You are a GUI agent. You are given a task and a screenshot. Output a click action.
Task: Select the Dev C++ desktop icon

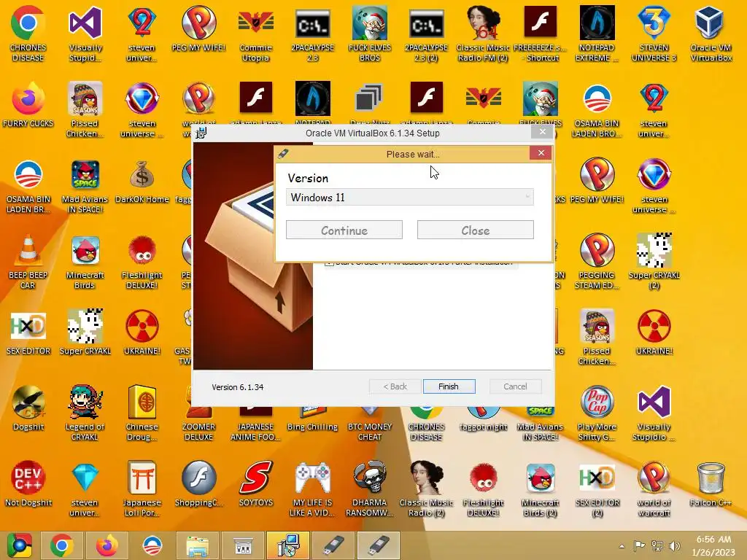(x=28, y=483)
